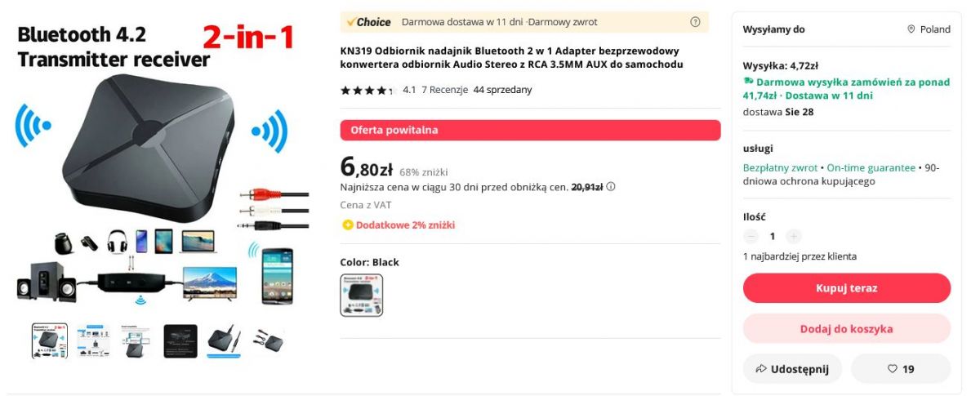The height and width of the screenshot is (396, 980).
Task: Increase quantity with the plus button
Action: click(794, 236)
